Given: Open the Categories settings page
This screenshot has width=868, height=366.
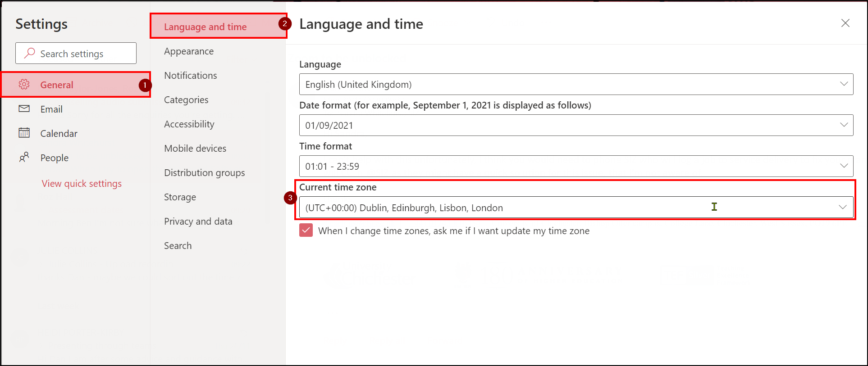Looking at the screenshot, I should pyautogui.click(x=186, y=100).
